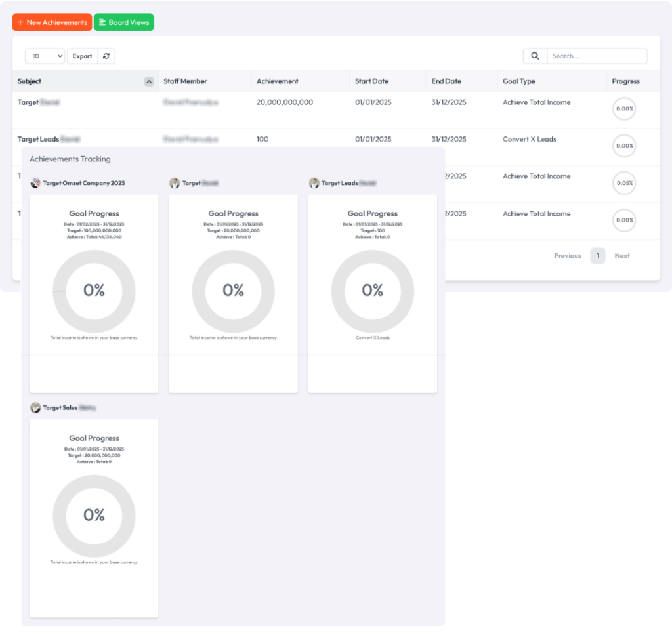Click the Export button
672x635 pixels.
tap(82, 56)
